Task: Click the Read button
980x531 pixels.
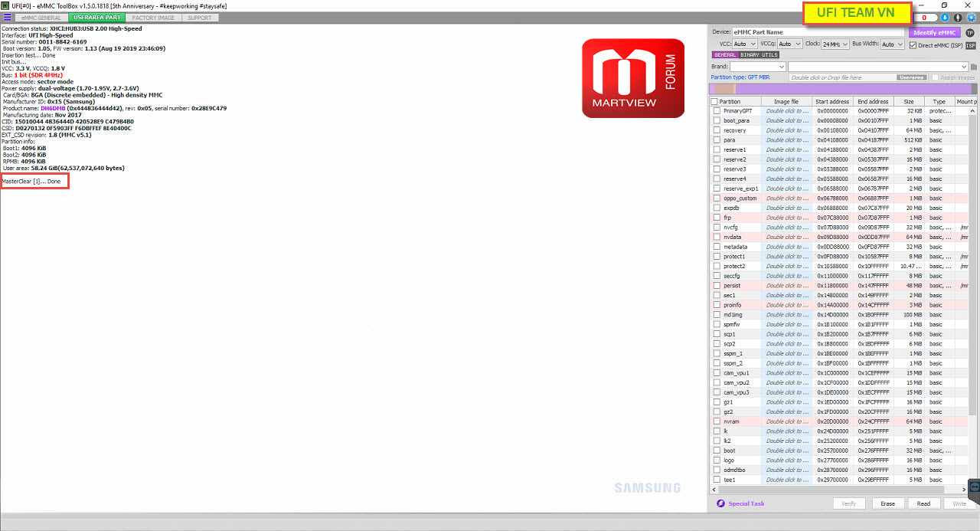Action: (923, 503)
